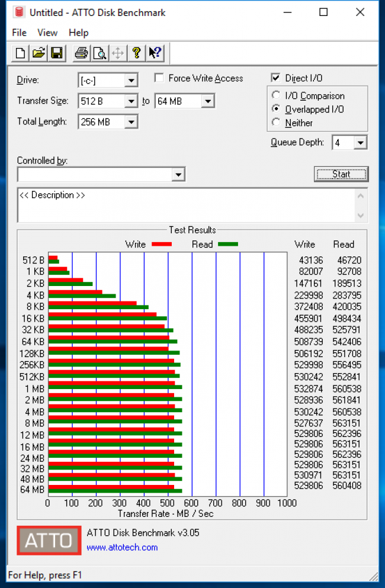
Task: Click the window resize grip corner
Action: pos(374,576)
